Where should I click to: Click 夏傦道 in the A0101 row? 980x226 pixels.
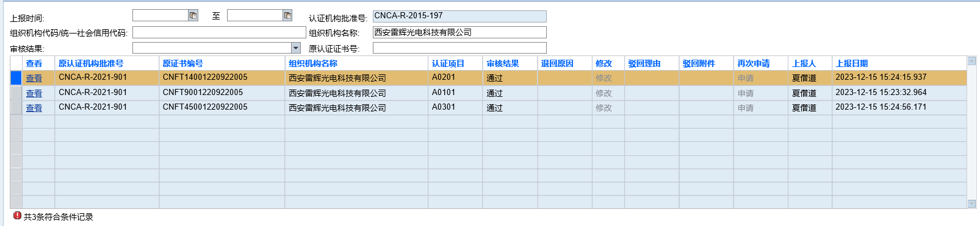(804, 93)
